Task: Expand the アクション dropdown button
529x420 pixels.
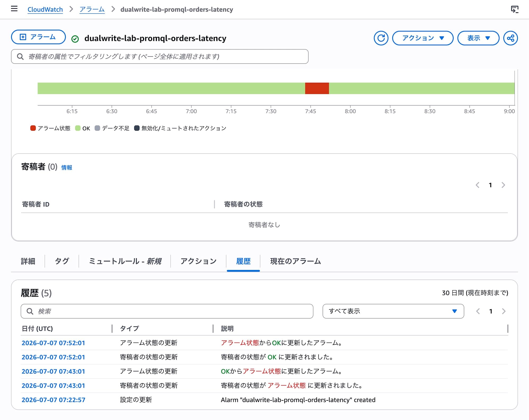Action: click(423, 38)
